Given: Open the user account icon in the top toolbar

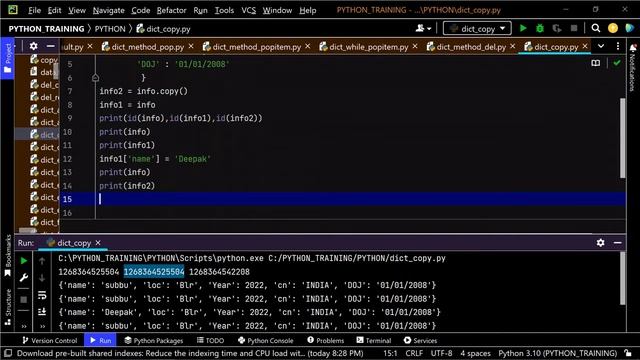Looking at the screenshot, I should pos(420,28).
